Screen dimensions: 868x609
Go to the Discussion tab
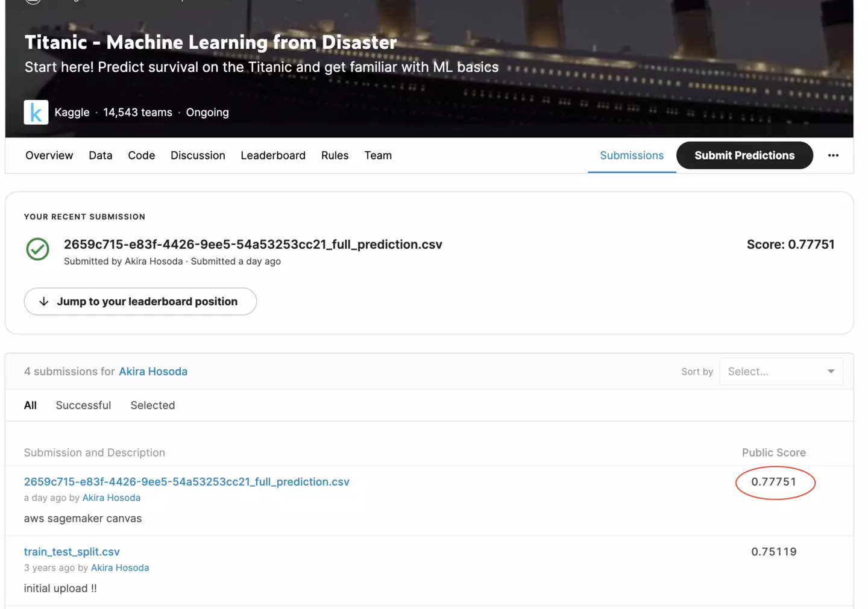click(x=198, y=155)
